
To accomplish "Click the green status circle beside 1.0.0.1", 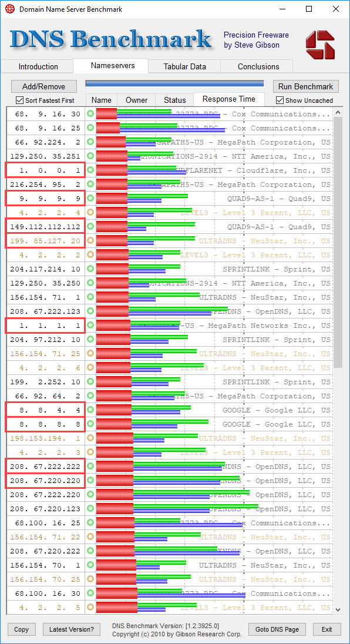I will 90,170.
